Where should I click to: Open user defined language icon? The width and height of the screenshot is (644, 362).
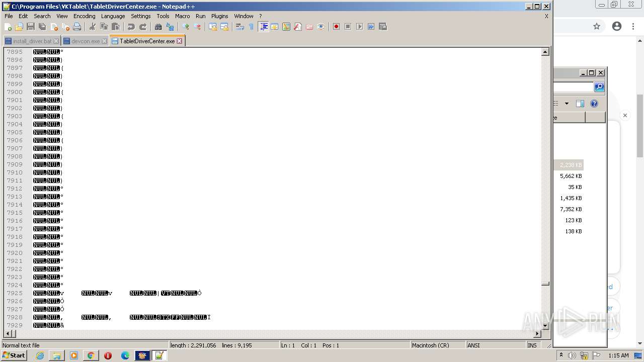(x=275, y=27)
